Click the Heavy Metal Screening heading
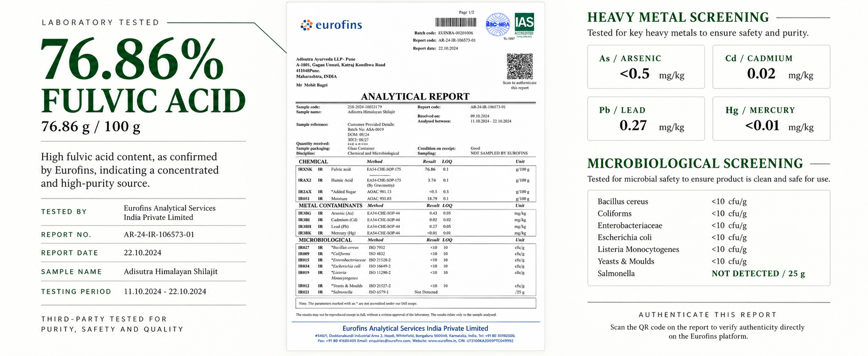Viewport: 868px width, 356px height. 678,17
